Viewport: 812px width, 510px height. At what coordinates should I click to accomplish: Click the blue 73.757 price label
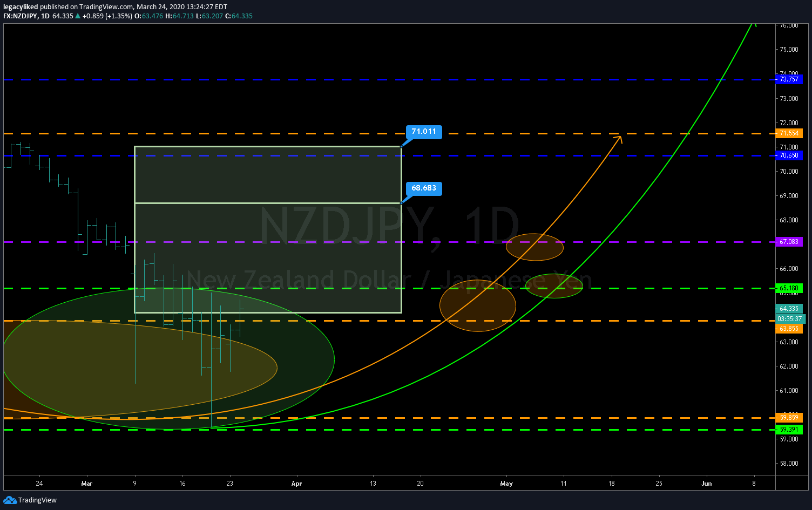point(789,79)
